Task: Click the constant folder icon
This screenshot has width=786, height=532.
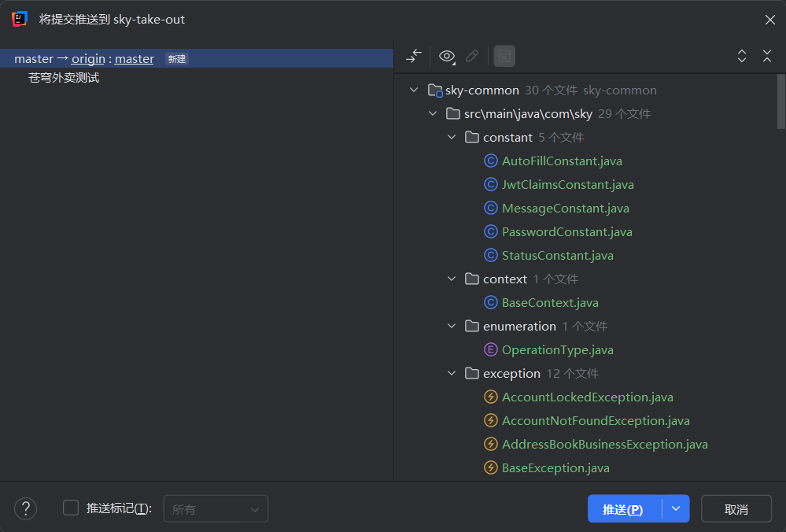Action: pos(472,138)
